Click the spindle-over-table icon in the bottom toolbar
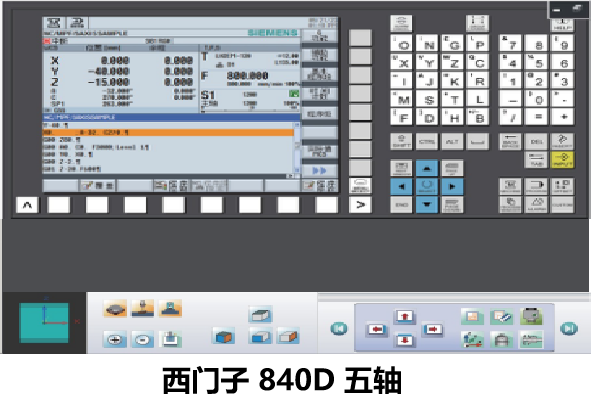Viewport: 591px width, 405px height. click(x=142, y=309)
